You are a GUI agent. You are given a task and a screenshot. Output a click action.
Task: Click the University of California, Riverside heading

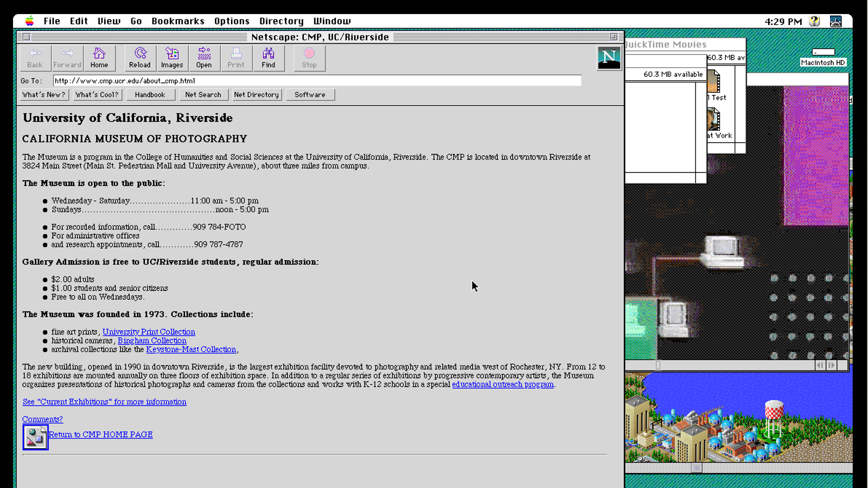[127, 118]
